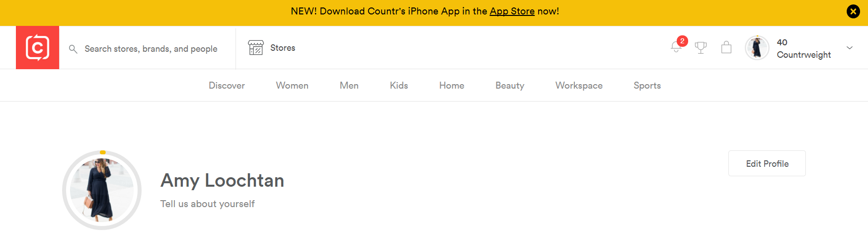Viewport: 868px width, 236px height.
Task: Click the red notification badge showing 2
Action: click(x=682, y=41)
